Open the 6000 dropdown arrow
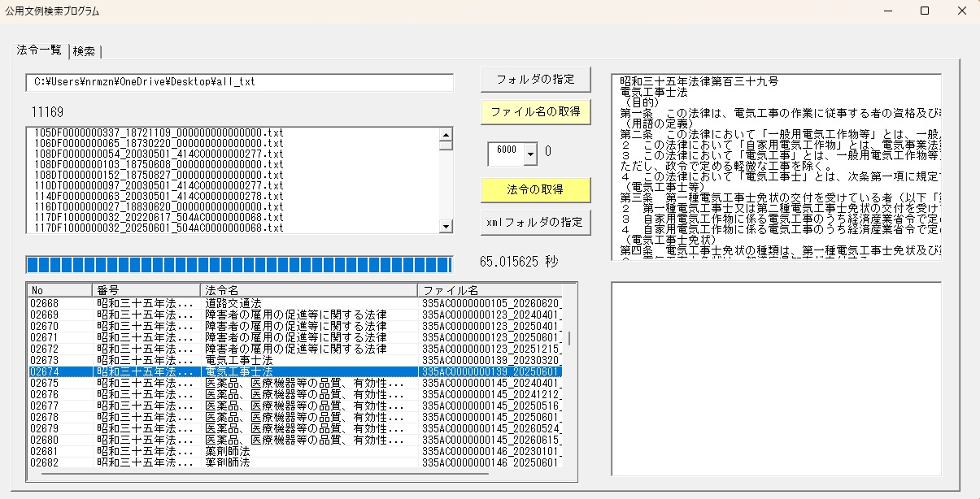The width and height of the screenshot is (980, 499). pyautogui.click(x=531, y=153)
